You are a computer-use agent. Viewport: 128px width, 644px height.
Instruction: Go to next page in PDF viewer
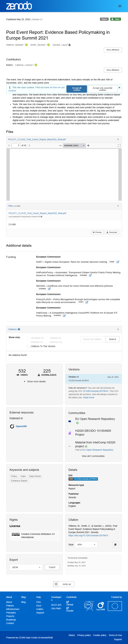[x=29, y=146]
